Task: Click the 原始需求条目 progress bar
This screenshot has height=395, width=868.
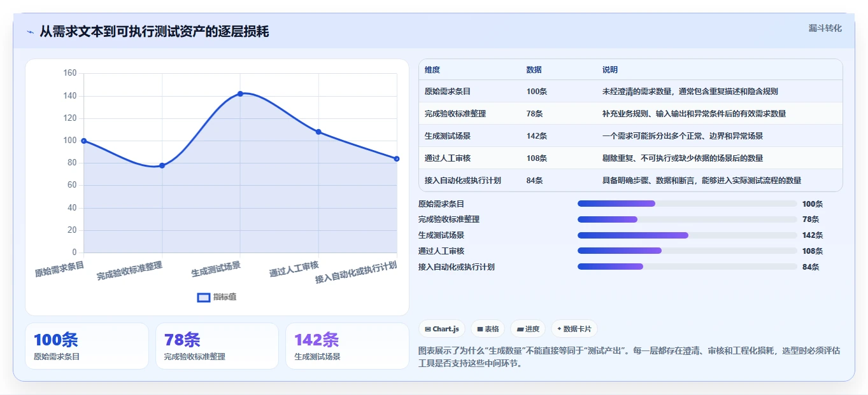Action: pos(687,204)
